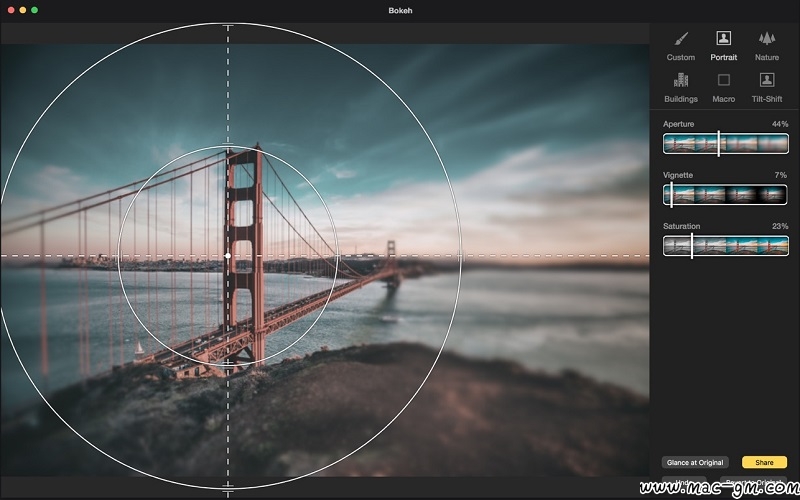Click the Vignette 7% value
800x500 pixels.
(x=781, y=175)
